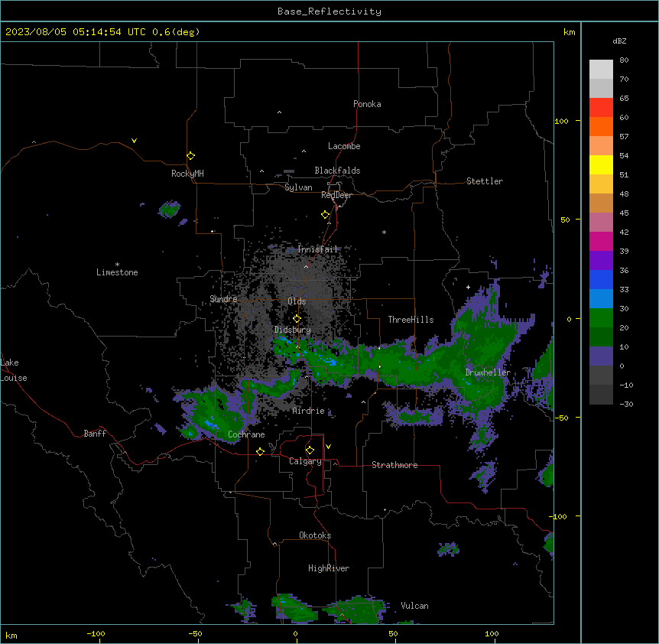Select the Strathmore label
Screen dimensions: 659x644
coord(394,465)
